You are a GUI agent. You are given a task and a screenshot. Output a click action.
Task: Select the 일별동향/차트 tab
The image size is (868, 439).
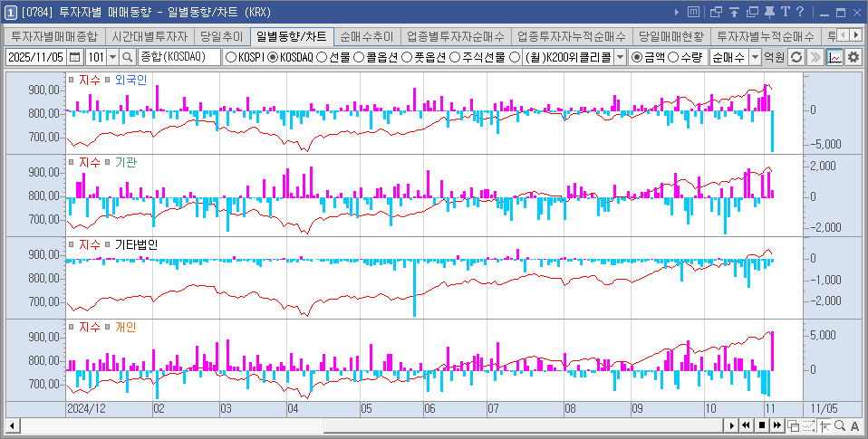(x=292, y=36)
